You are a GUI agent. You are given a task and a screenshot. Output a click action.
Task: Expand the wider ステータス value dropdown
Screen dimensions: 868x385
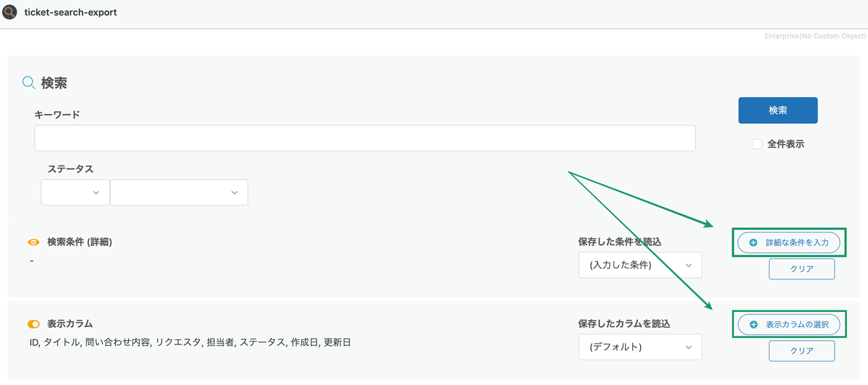coord(179,192)
